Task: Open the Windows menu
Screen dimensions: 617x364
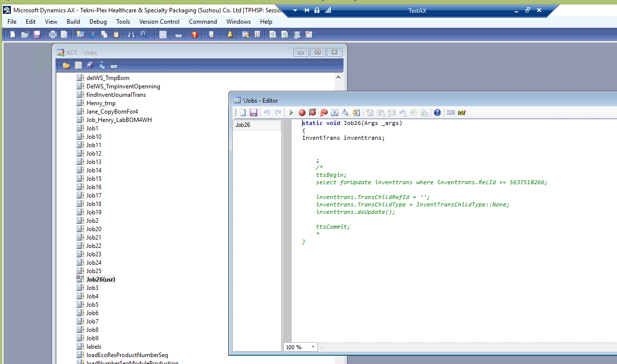Action: (238, 22)
